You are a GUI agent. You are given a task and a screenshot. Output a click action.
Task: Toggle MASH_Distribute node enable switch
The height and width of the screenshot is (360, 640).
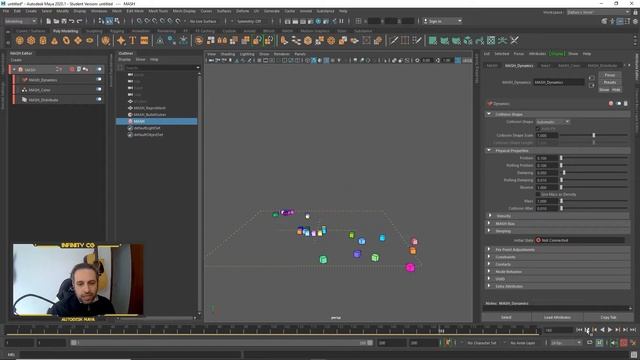tap(99, 100)
